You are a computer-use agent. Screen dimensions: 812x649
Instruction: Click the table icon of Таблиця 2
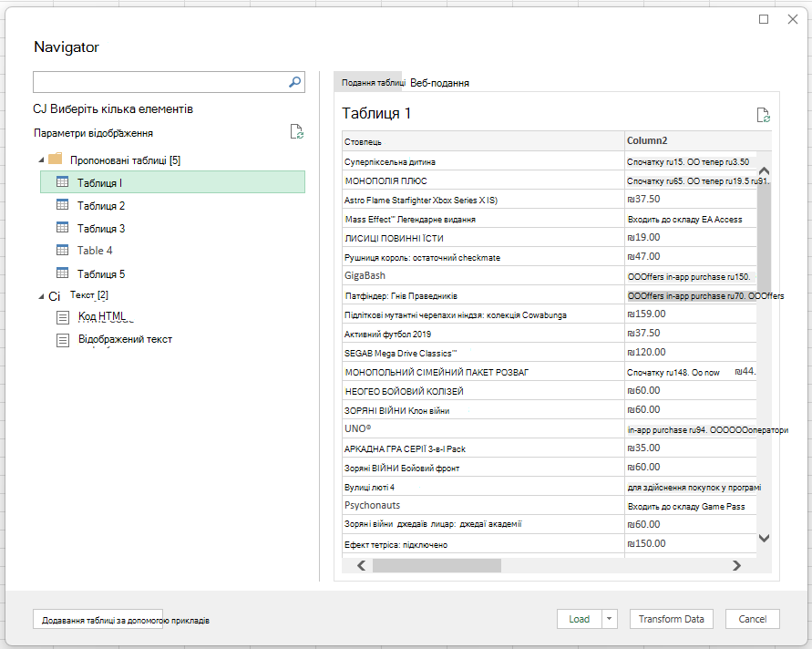point(62,204)
